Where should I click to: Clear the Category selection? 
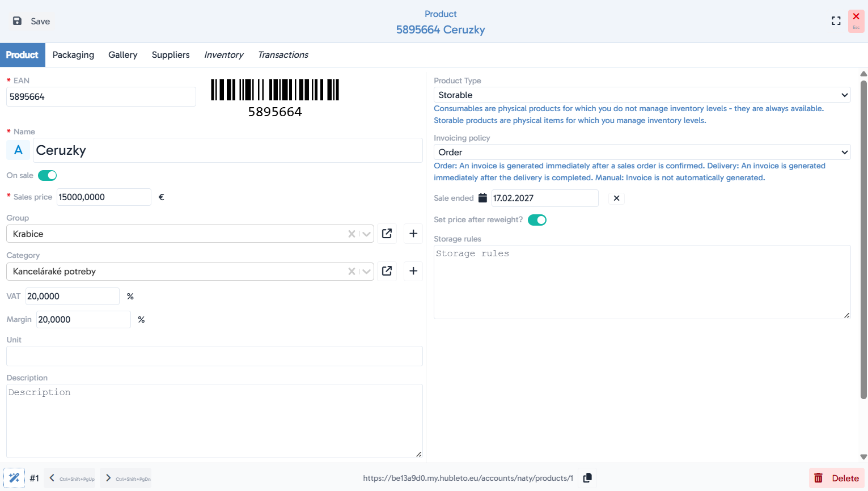pyautogui.click(x=352, y=271)
